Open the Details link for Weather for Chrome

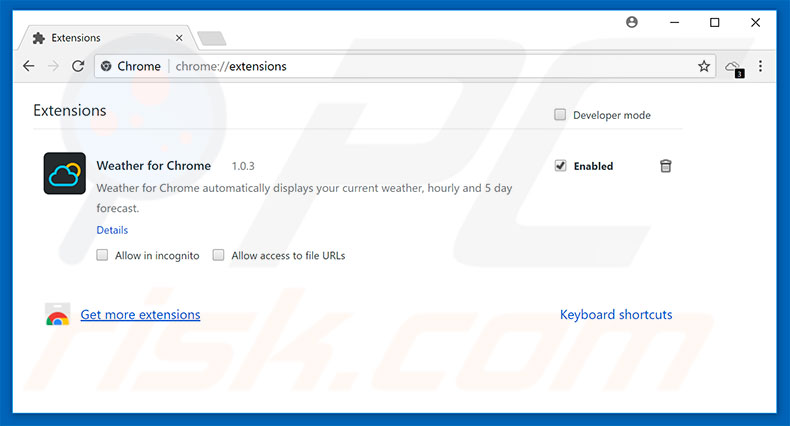pyautogui.click(x=112, y=230)
